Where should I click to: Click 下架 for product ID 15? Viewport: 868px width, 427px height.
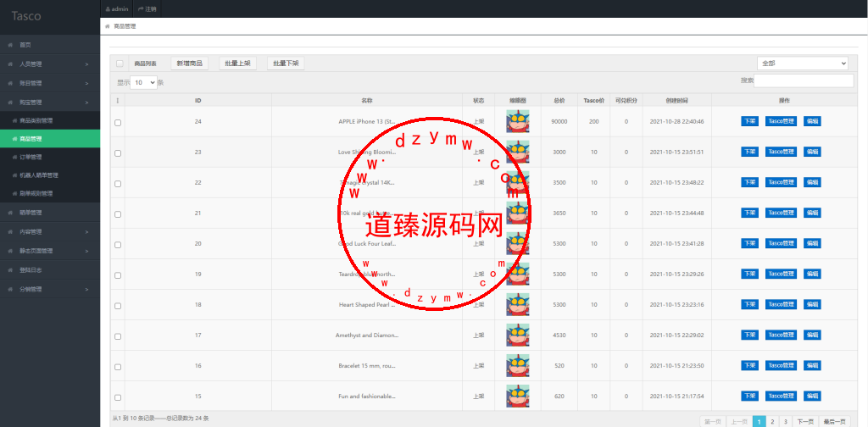[x=749, y=396]
